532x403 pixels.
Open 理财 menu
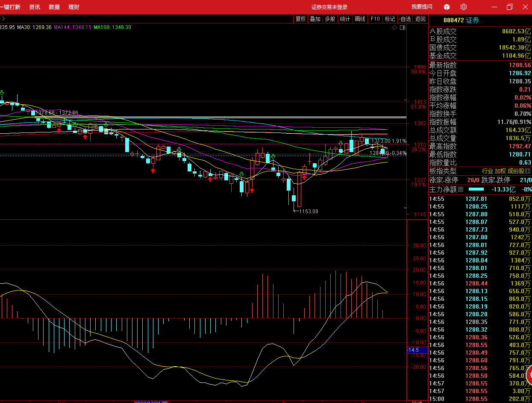pos(73,7)
